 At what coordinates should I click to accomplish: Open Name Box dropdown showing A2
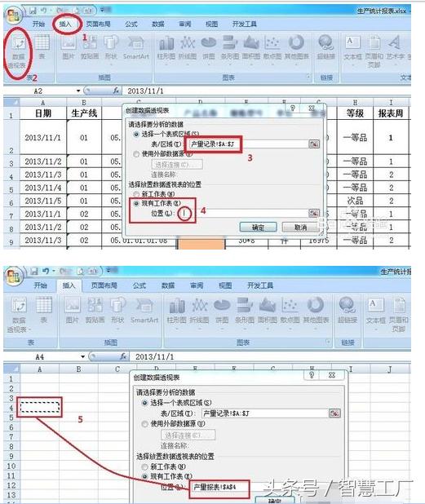tap(78, 91)
